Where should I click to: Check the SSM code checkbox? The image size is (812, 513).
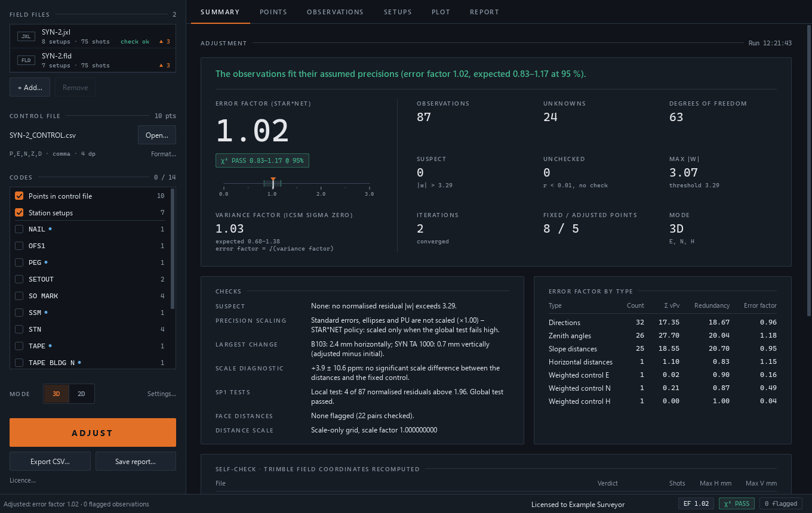(19, 313)
